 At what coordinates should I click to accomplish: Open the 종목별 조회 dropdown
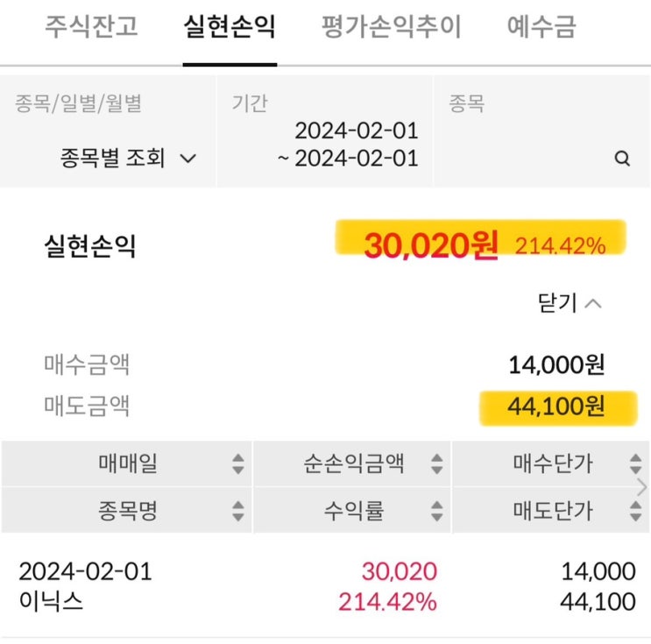tap(128, 159)
